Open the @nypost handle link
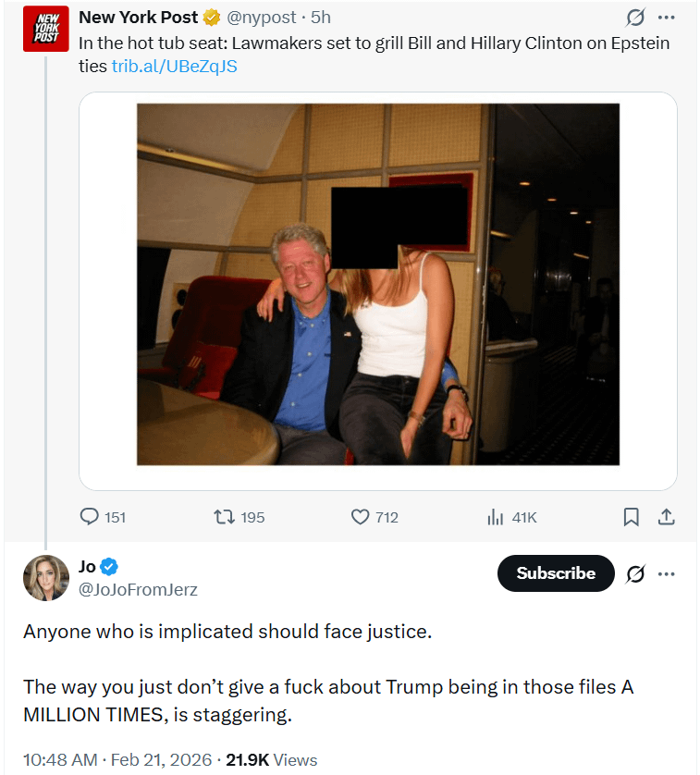The image size is (700, 775). (263, 18)
